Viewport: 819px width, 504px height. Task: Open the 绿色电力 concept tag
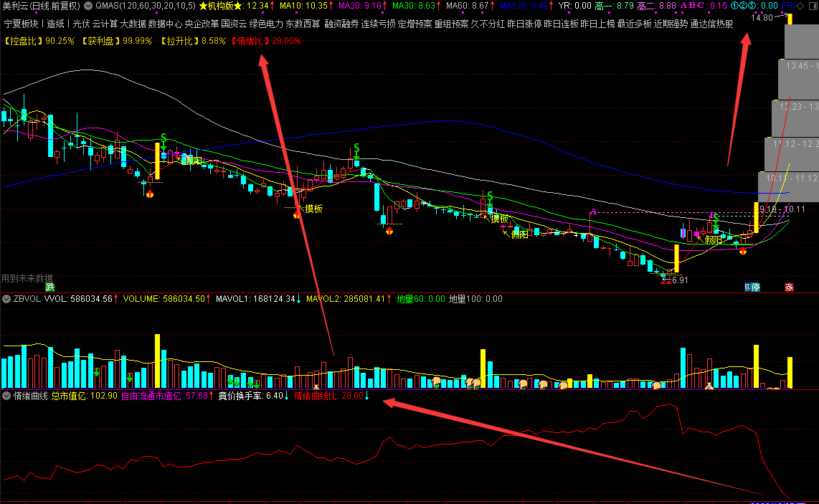pos(266,24)
